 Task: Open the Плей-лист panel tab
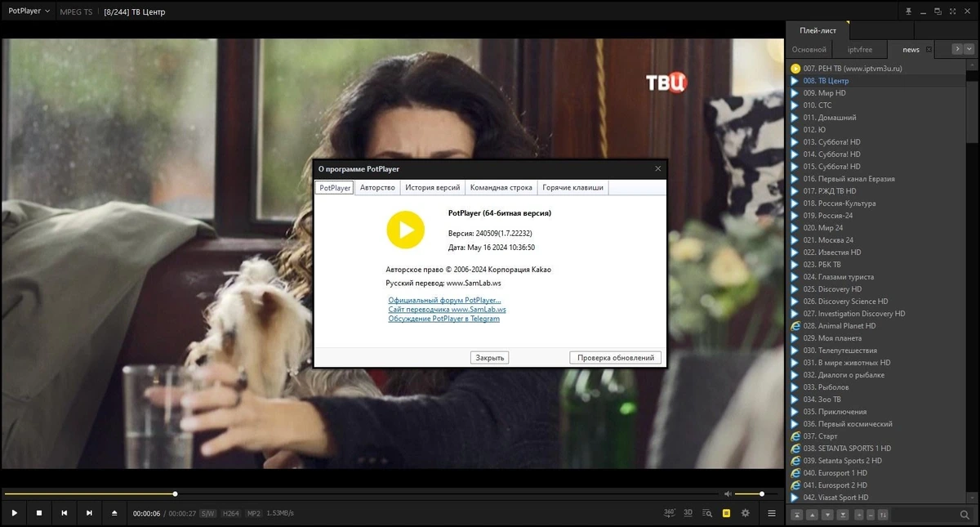click(x=817, y=30)
